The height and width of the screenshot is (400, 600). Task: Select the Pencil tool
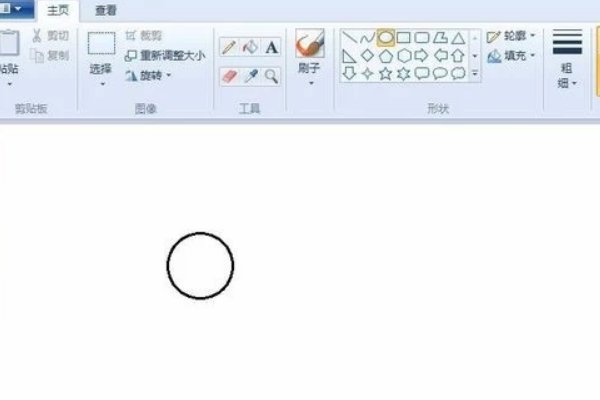click(x=229, y=47)
